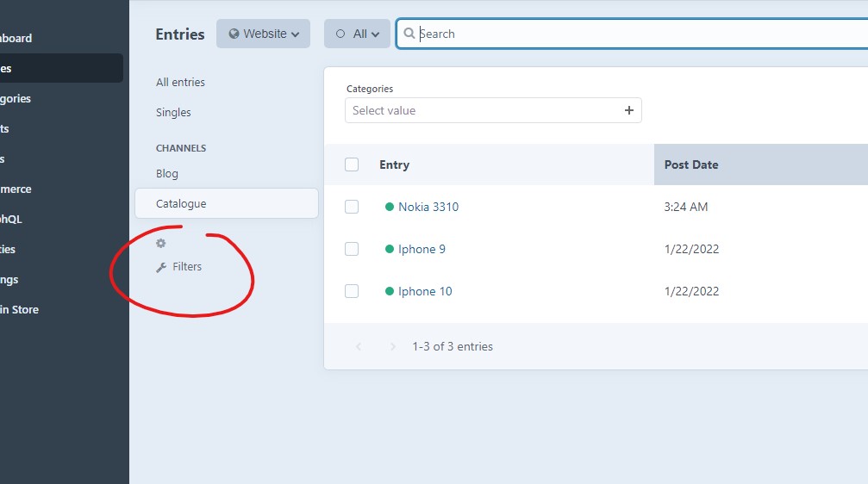Open the Blog channel

point(167,174)
